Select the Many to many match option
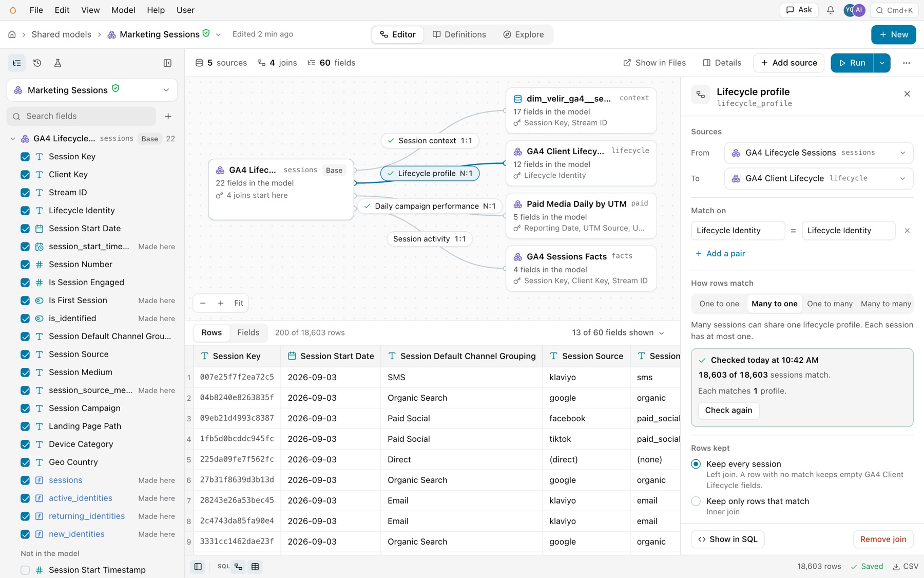Image resolution: width=924 pixels, height=578 pixels. [885, 304]
